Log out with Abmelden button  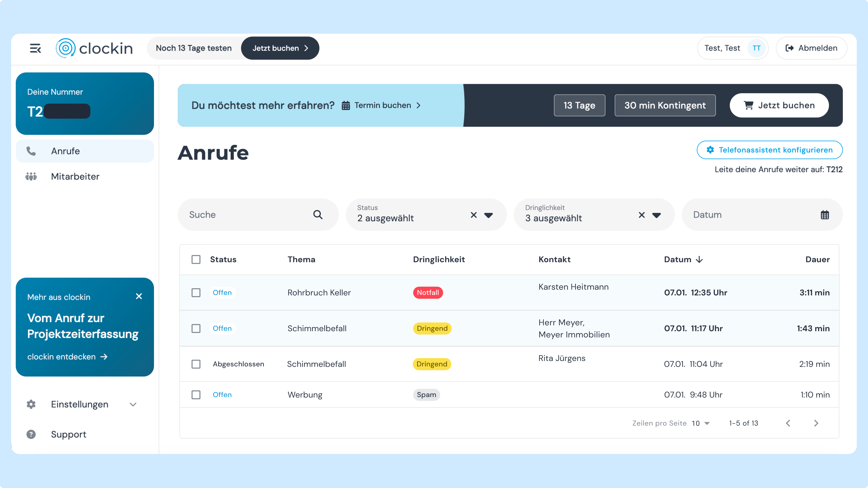coord(811,48)
